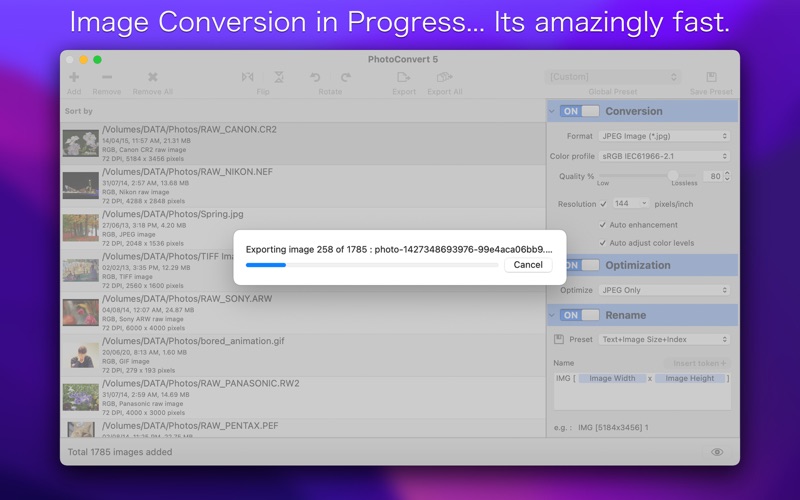
Task: Cancel the export in progress
Action: pos(528,265)
